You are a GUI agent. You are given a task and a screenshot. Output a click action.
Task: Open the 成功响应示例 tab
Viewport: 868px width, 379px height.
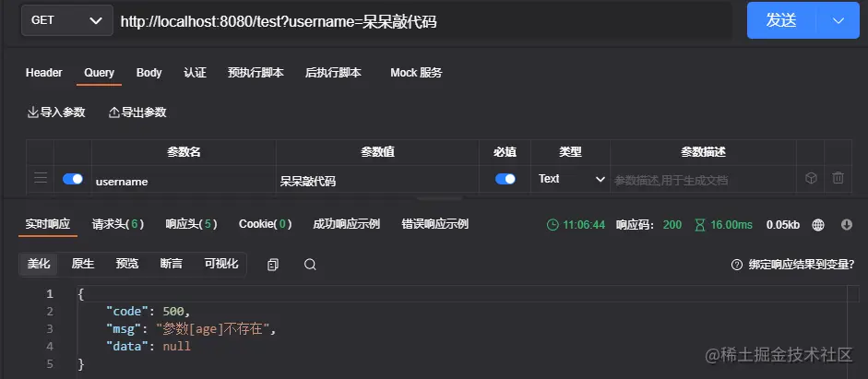coord(347,224)
